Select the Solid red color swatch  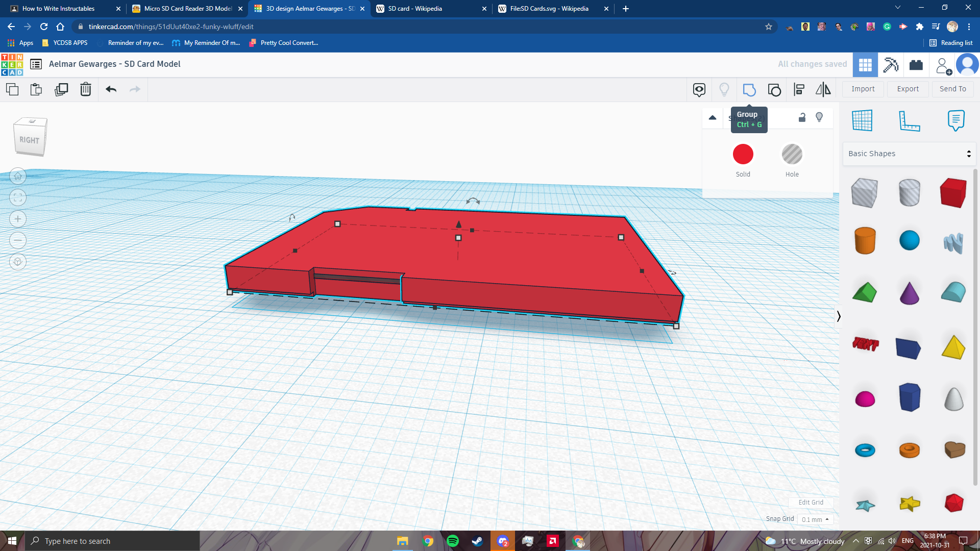coord(743,154)
